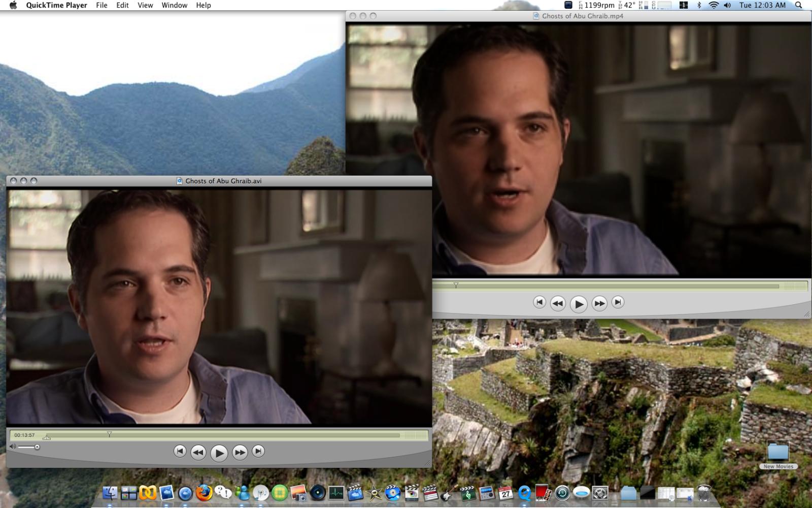Viewport: 812px width, 508px height.
Task: Jump to start of the .avi movie
Action: [180, 451]
